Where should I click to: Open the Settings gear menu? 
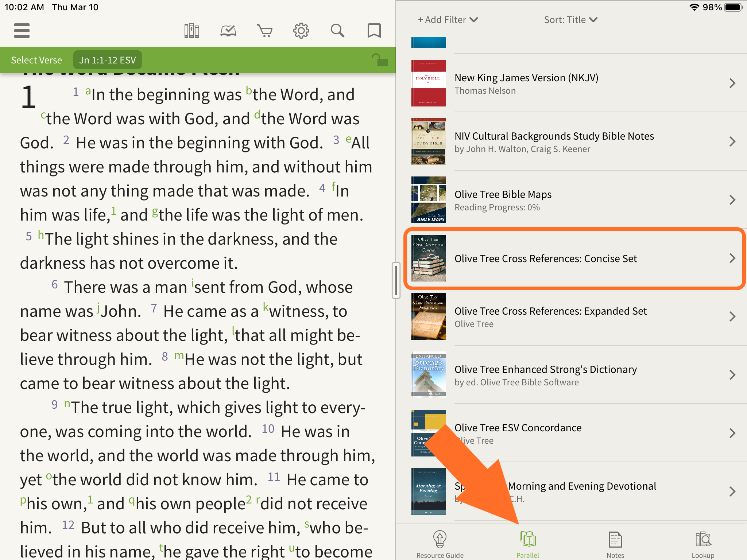pos(301,30)
